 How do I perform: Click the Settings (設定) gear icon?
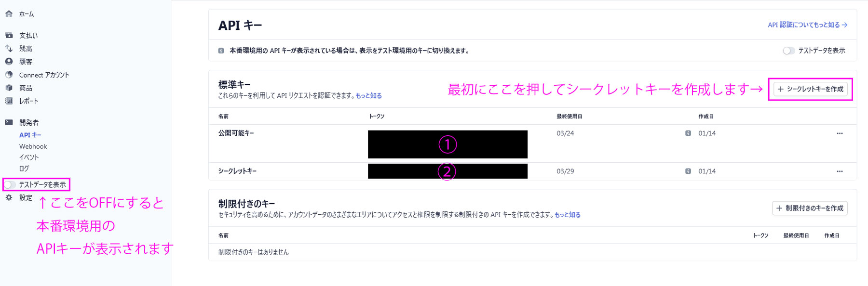pyautogui.click(x=9, y=198)
